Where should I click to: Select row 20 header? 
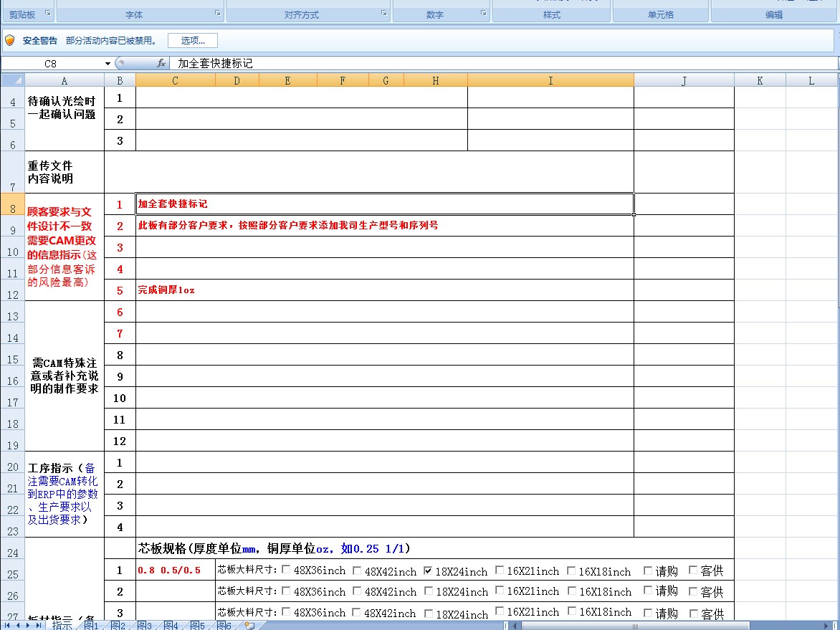(13, 462)
